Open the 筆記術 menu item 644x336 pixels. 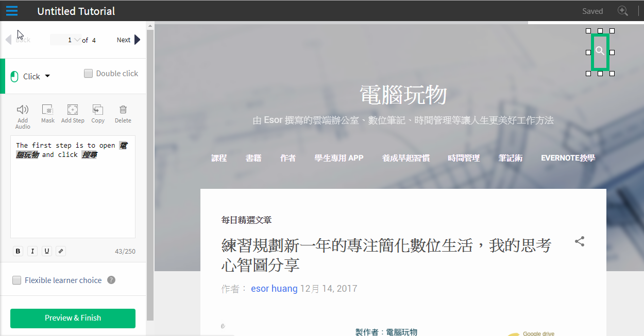[x=511, y=158]
